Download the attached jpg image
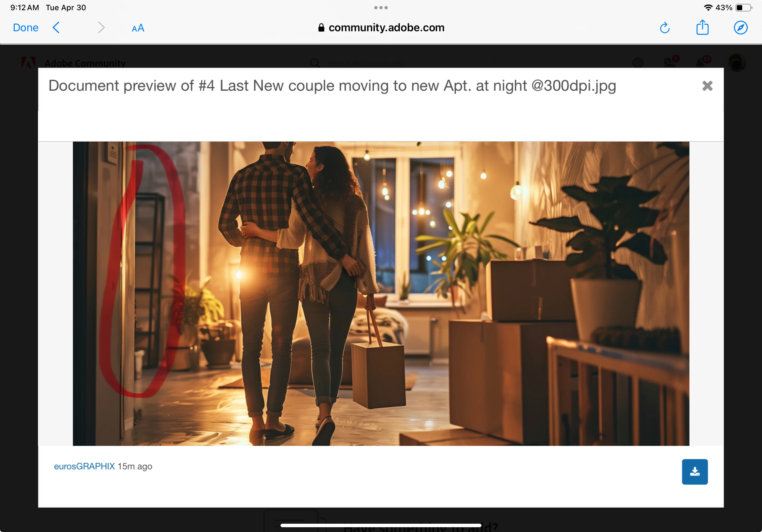The width and height of the screenshot is (762, 532). pyautogui.click(x=695, y=472)
